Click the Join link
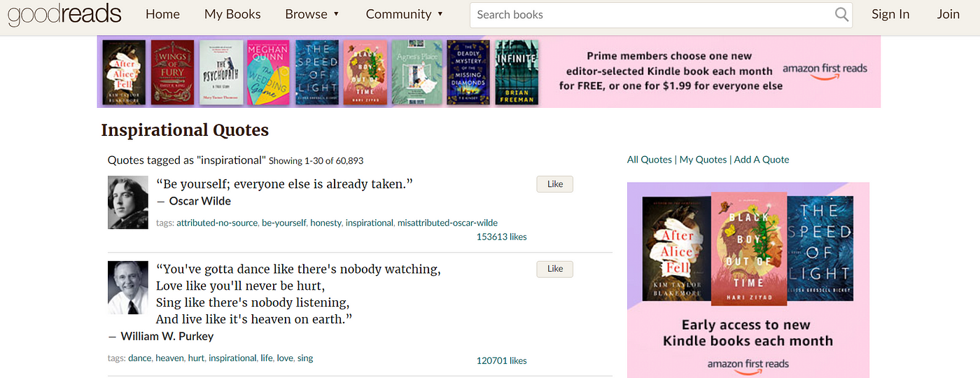 pyautogui.click(x=948, y=14)
